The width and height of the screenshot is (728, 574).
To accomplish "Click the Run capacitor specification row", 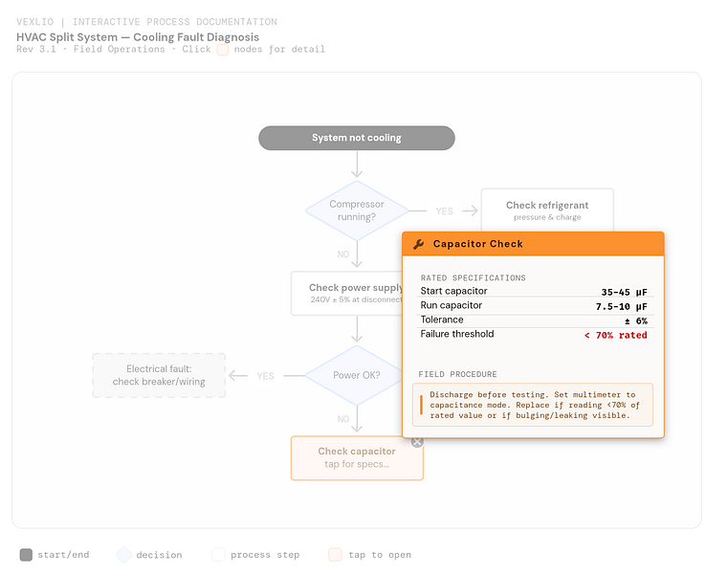I will pos(534,305).
